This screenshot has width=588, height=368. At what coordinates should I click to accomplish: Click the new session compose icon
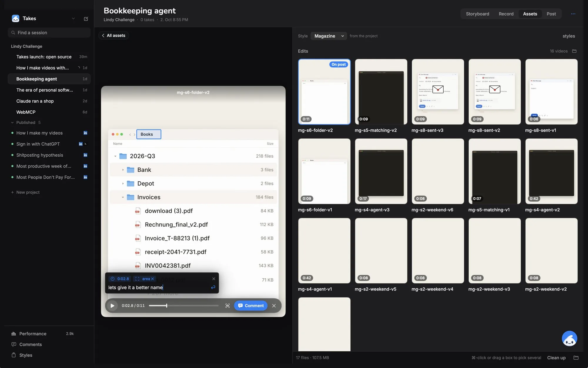[x=86, y=19]
